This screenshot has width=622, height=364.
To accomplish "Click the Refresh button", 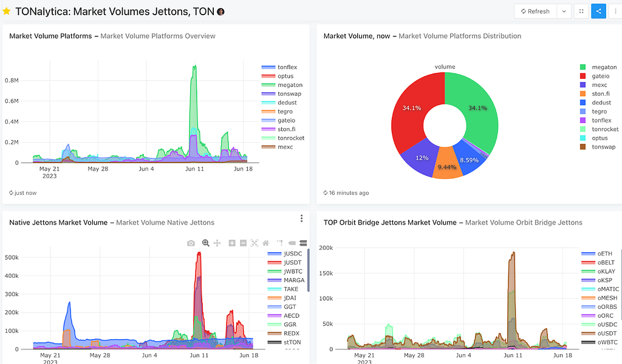I will point(536,11).
